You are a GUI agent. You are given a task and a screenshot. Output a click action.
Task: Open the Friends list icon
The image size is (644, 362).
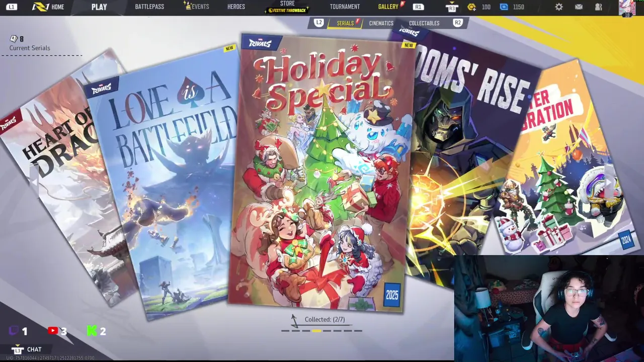point(598,7)
